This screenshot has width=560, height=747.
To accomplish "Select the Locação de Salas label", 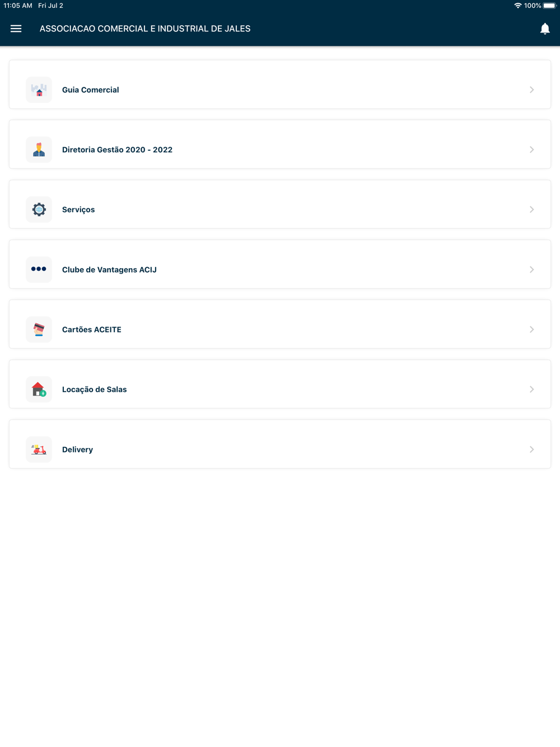I will 95,389.
